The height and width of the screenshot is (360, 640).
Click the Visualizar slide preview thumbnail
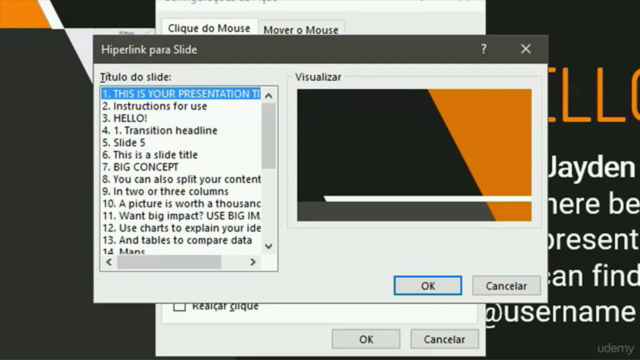[414, 155]
